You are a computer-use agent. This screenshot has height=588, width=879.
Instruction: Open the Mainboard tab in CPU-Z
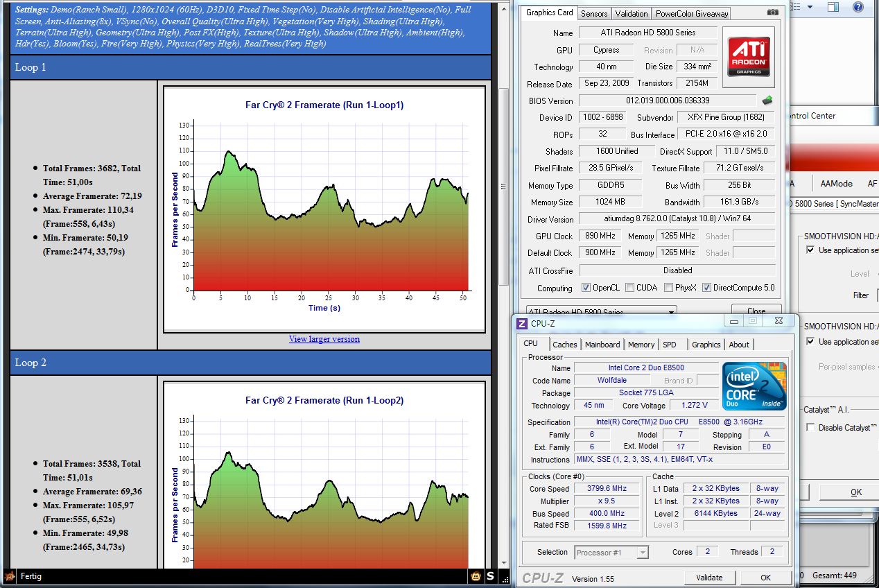(x=602, y=345)
